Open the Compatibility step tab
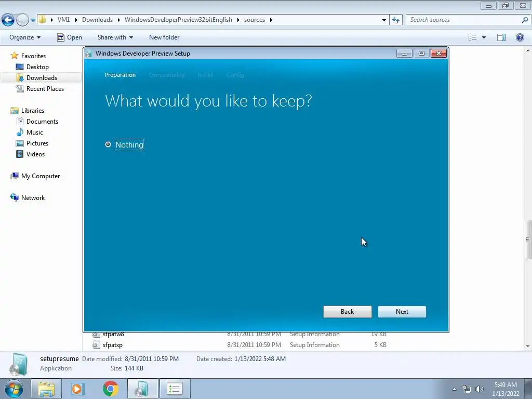Viewport: 532px width, 399px height. [x=167, y=75]
